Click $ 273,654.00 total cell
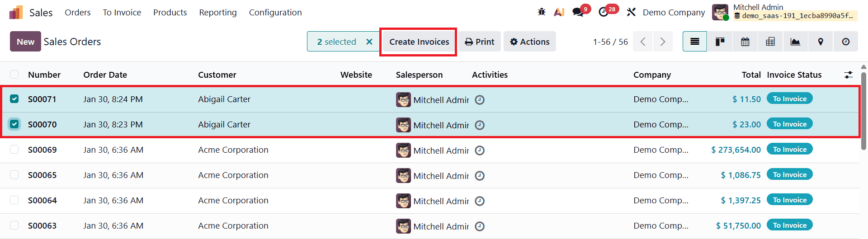 pos(736,150)
